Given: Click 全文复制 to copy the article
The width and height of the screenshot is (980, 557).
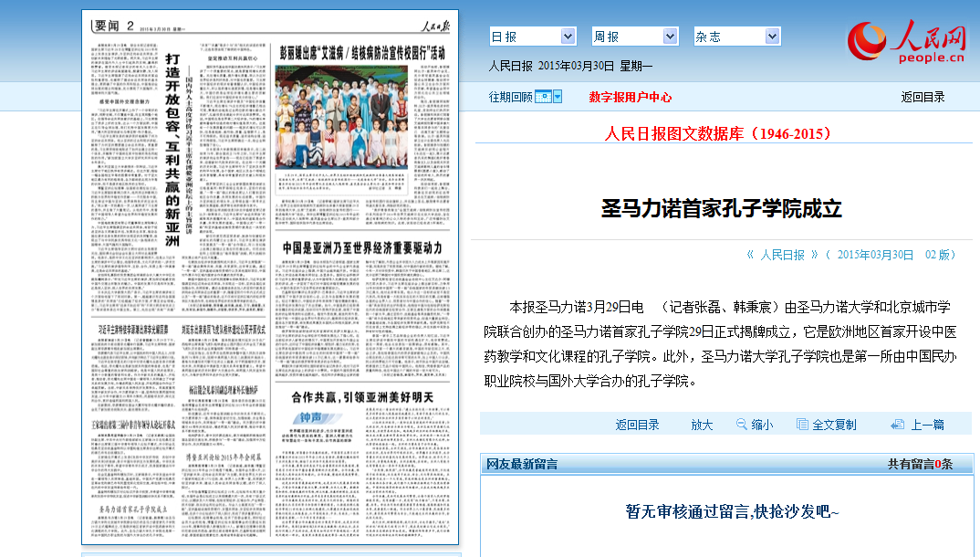Looking at the screenshot, I should [834, 426].
